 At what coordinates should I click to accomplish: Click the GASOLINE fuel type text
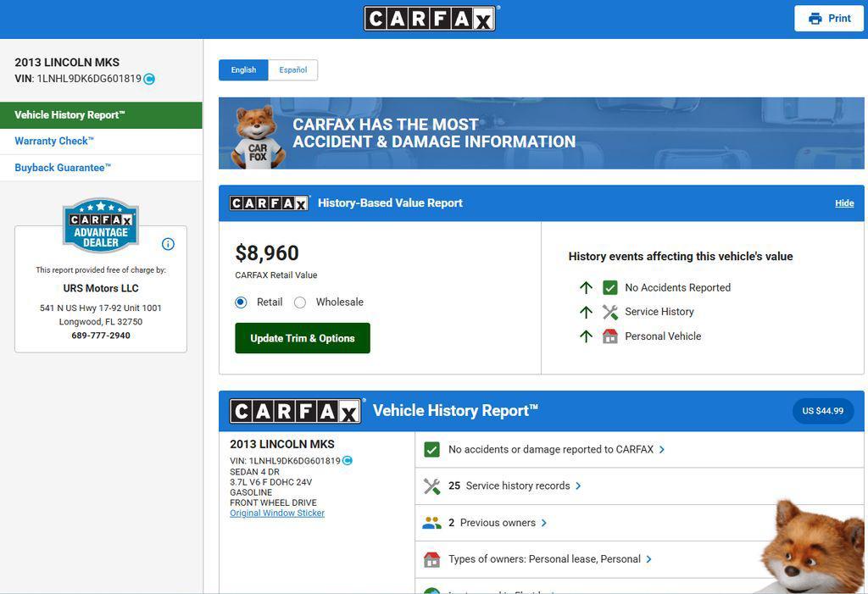(x=251, y=492)
